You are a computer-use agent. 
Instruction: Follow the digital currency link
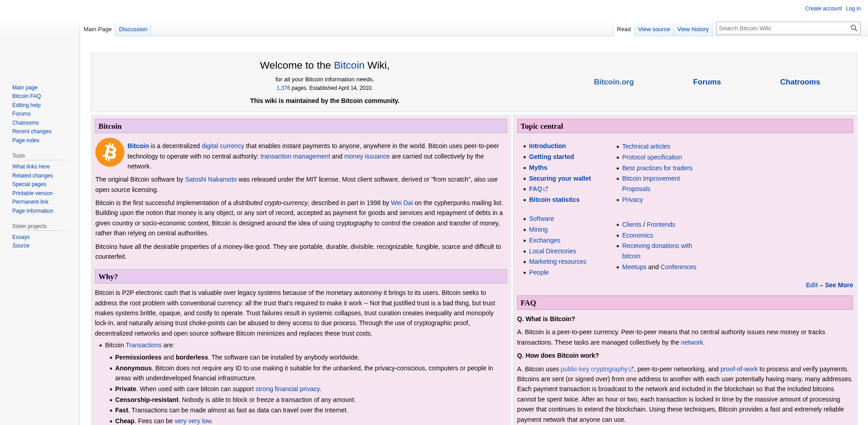tap(223, 146)
